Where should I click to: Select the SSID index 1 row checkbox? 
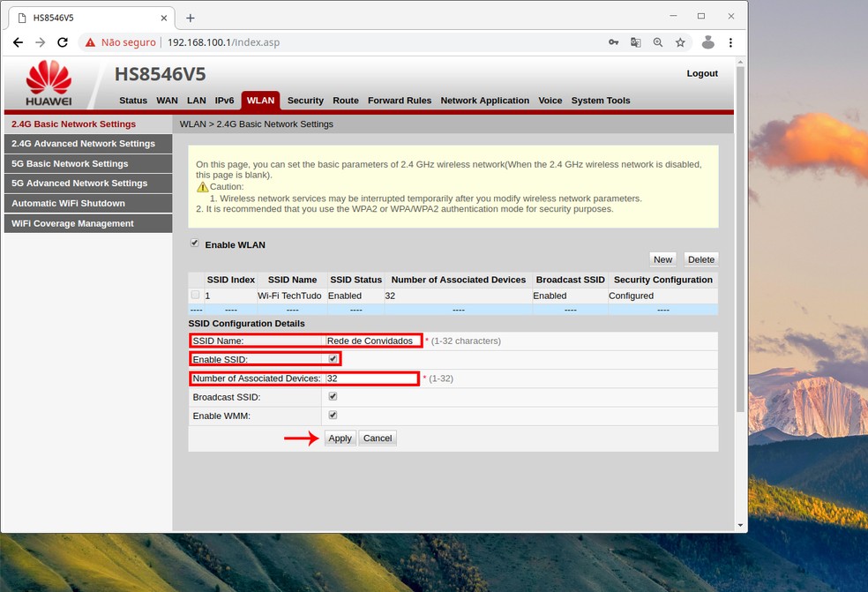point(195,295)
